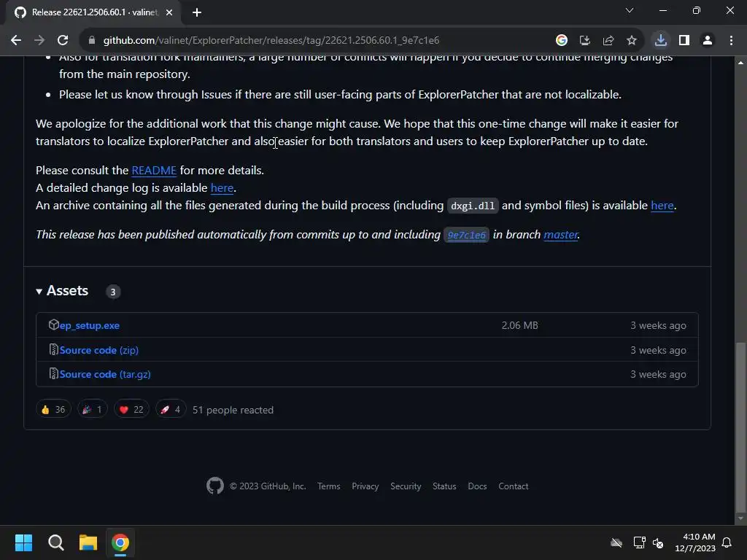Viewport: 747px width, 560px height.
Task: Click package icon beside ep_setup.exe
Action: coord(54,324)
